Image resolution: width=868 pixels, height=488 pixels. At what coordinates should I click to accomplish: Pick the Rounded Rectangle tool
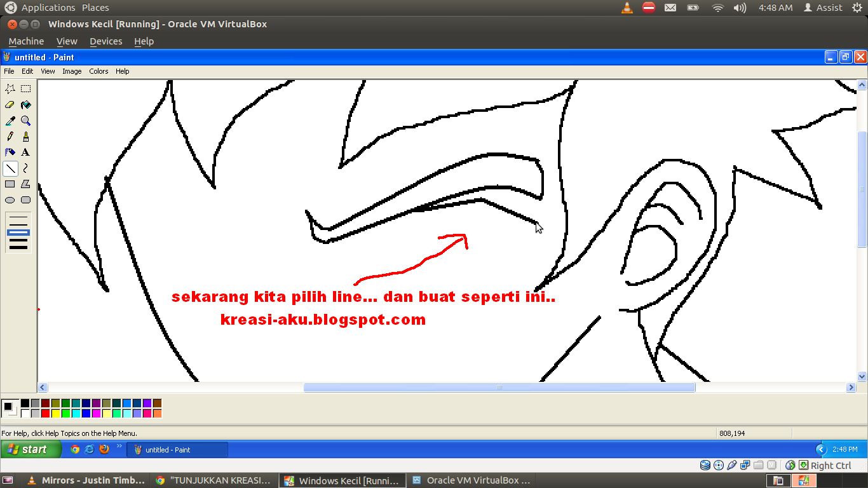(x=25, y=200)
